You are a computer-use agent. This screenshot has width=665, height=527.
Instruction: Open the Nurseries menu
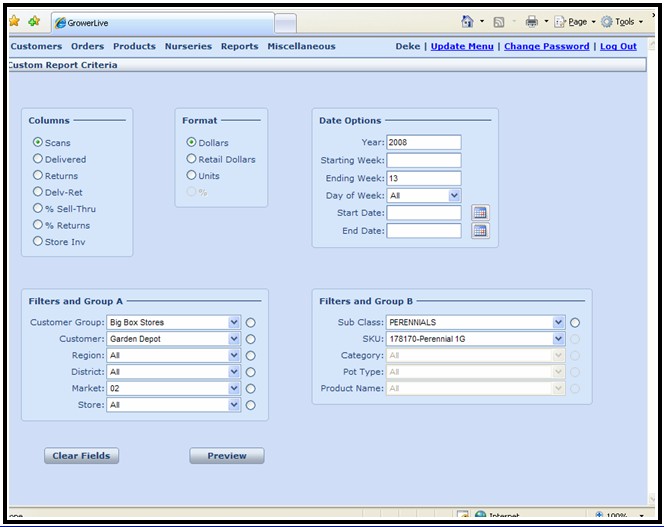point(188,46)
